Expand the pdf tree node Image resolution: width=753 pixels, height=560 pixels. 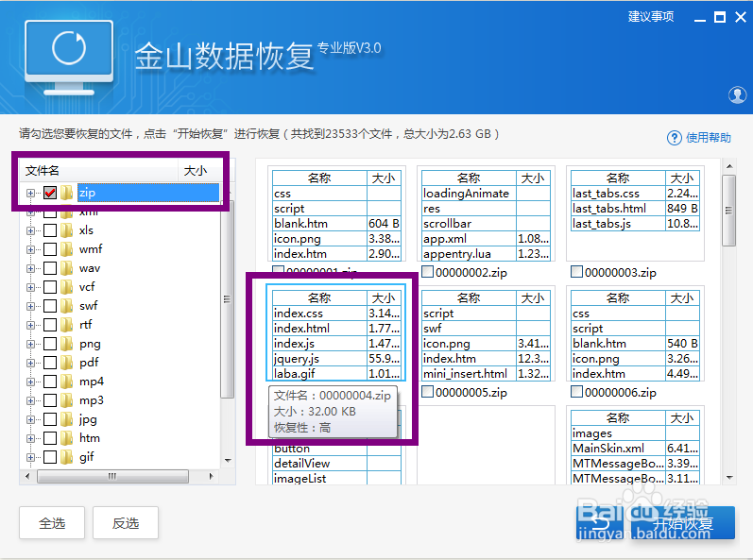pyautogui.click(x=31, y=363)
